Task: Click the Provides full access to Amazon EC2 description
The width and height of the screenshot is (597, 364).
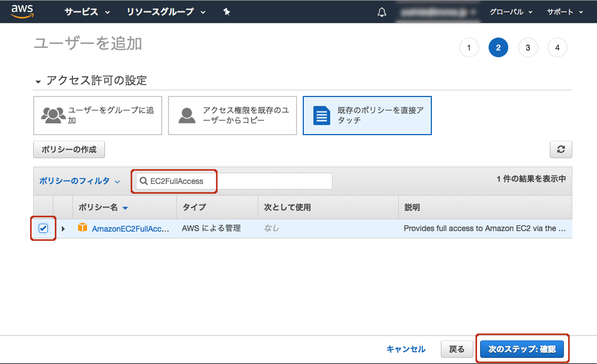Action: (x=485, y=228)
